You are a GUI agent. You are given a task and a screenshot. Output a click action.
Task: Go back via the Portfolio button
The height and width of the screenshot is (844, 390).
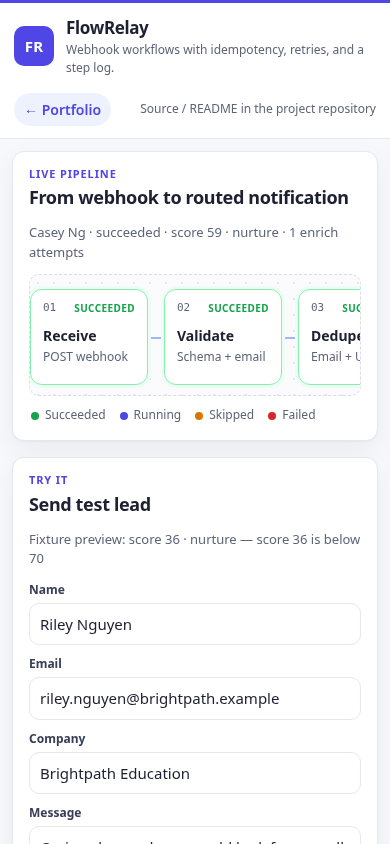62,110
